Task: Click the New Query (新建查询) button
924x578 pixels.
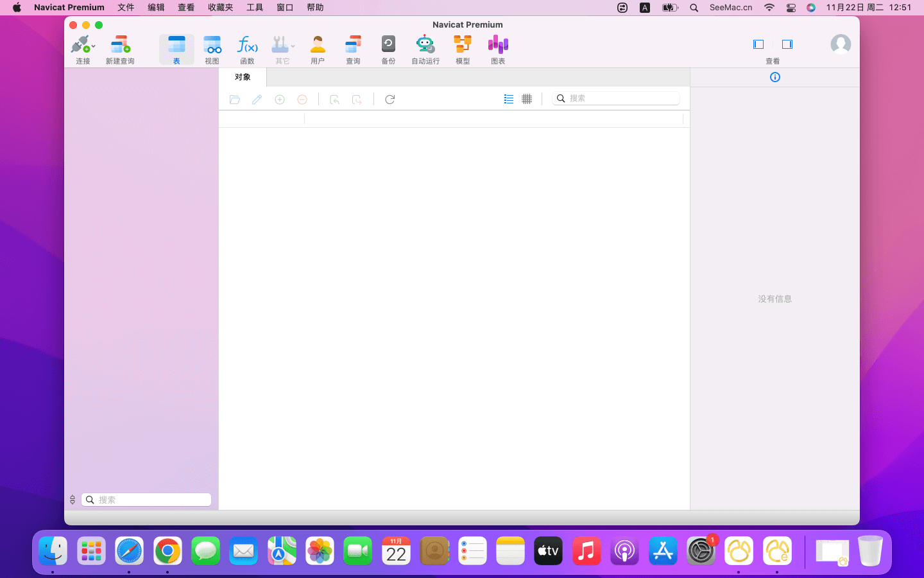Action: coord(120,45)
